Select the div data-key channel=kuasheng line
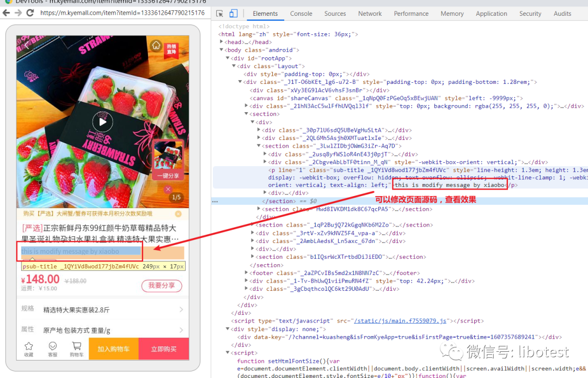Viewport: 588px width, 378px height. [400, 337]
